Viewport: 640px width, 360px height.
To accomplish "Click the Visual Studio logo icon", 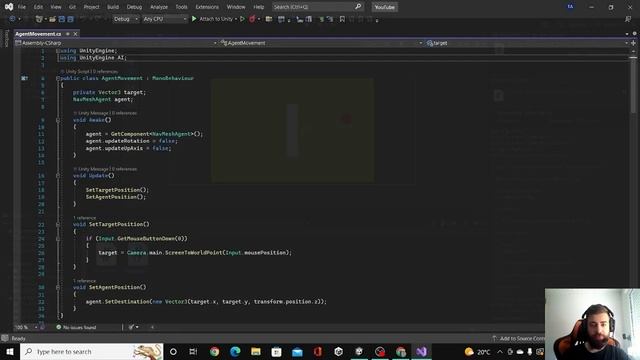I will [x=9, y=7].
